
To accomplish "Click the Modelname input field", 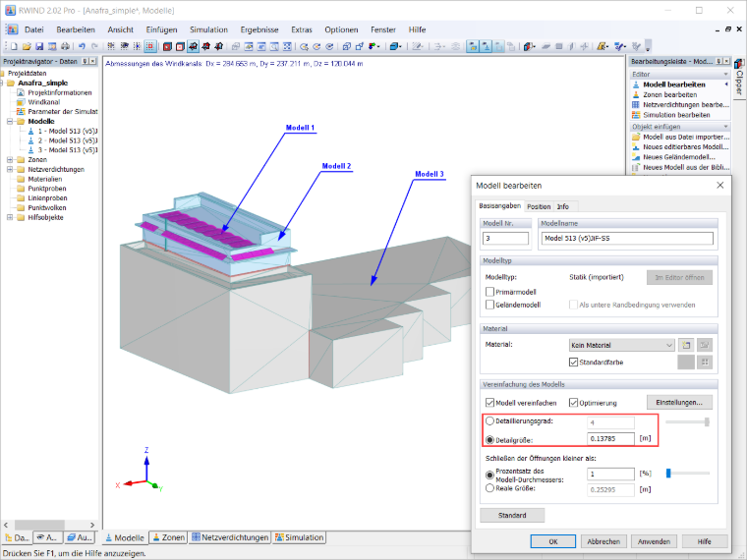I will pos(627,238).
